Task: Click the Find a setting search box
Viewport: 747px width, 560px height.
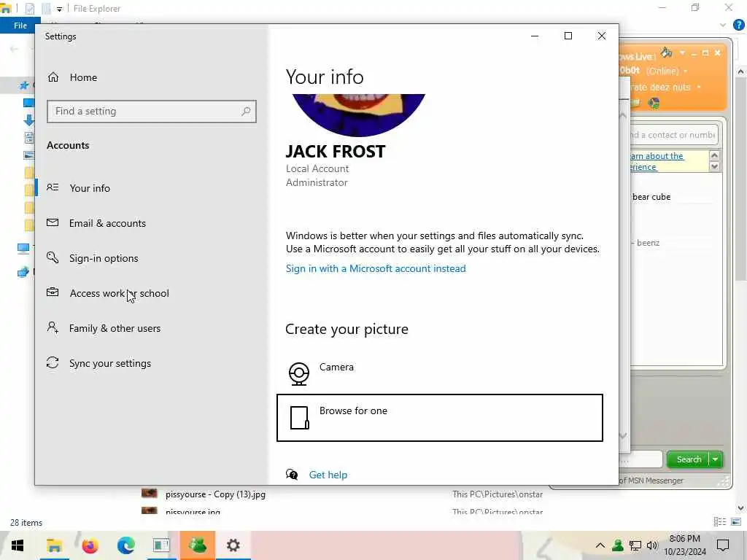Action: click(x=152, y=112)
